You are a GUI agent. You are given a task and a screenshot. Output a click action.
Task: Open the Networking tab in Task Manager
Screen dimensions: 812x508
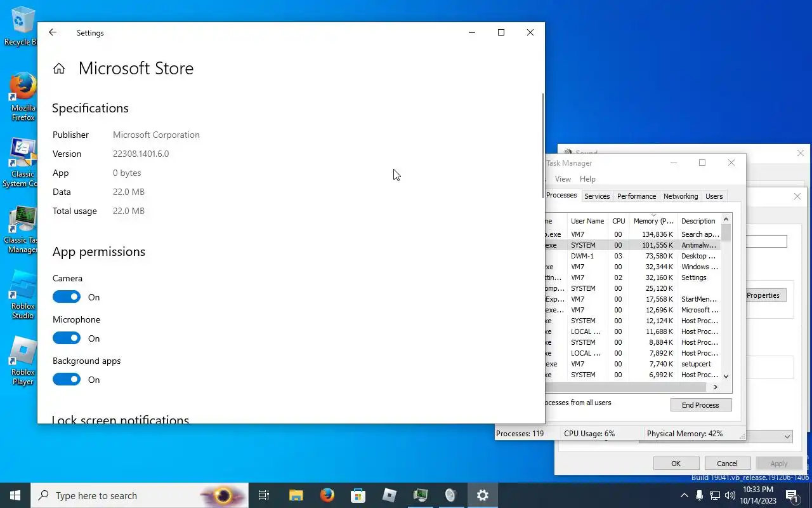[x=681, y=196]
